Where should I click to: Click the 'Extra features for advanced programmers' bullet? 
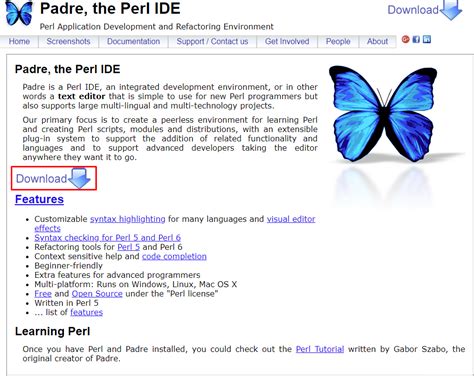pyautogui.click(x=117, y=275)
